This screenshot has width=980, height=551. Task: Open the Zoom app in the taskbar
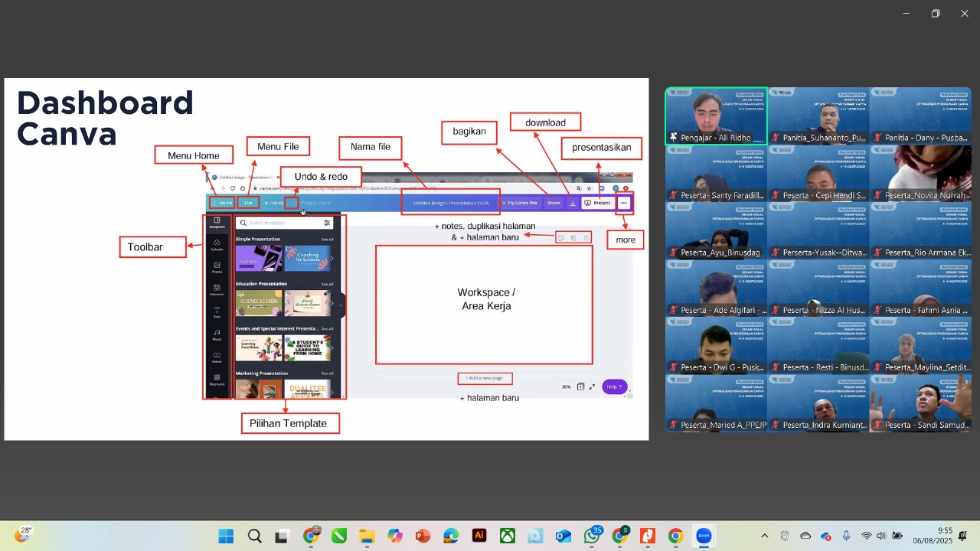[704, 536]
